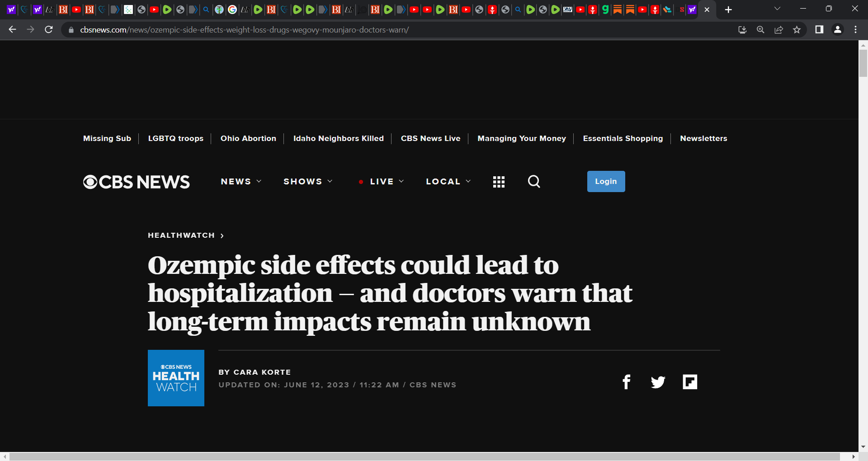Click the install app icon in address bar
This screenshot has width=868, height=461.
click(x=742, y=30)
